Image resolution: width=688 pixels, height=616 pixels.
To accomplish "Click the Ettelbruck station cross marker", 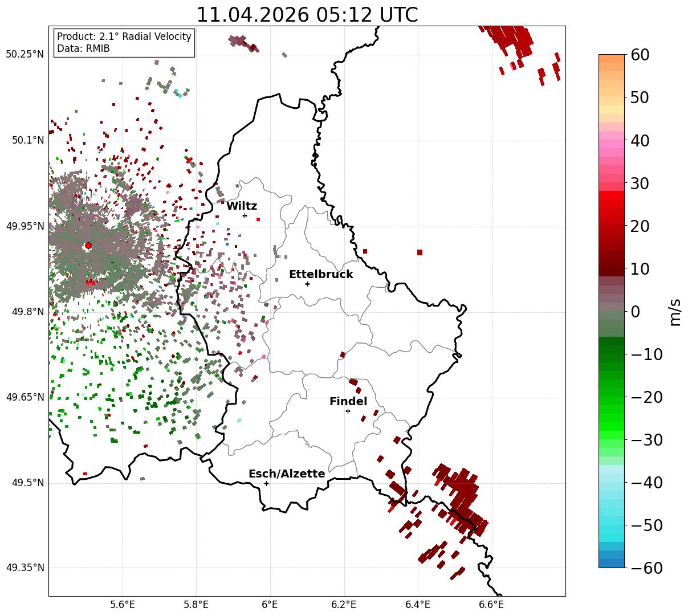I will click(307, 284).
